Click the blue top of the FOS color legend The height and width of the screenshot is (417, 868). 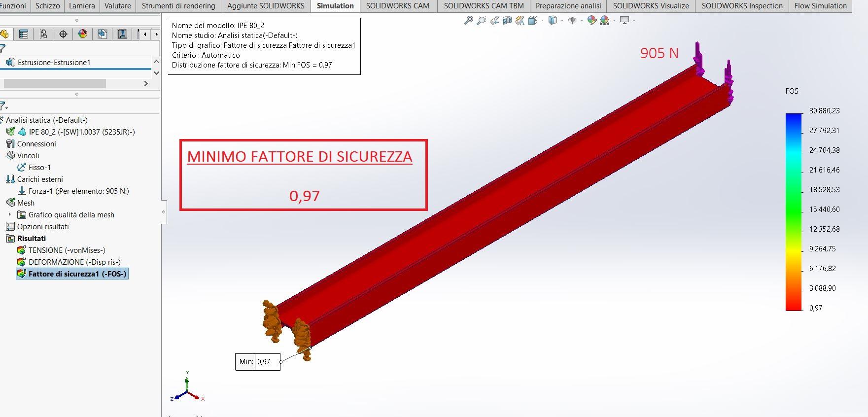coord(793,117)
